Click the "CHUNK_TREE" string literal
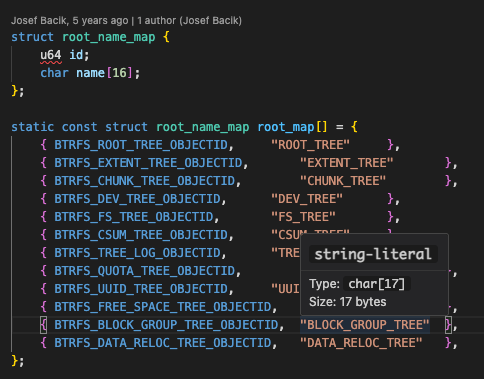Screen dimensions: 484x379 (343, 181)
